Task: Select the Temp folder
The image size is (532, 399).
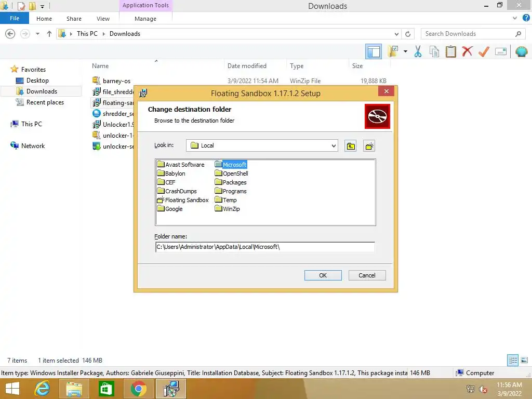Action: click(225, 200)
